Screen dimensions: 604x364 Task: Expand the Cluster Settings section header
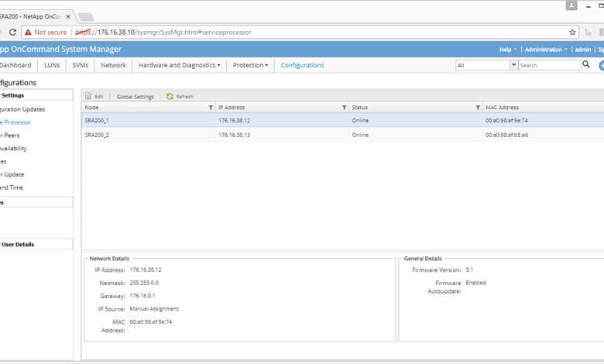(x=36, y=95)
